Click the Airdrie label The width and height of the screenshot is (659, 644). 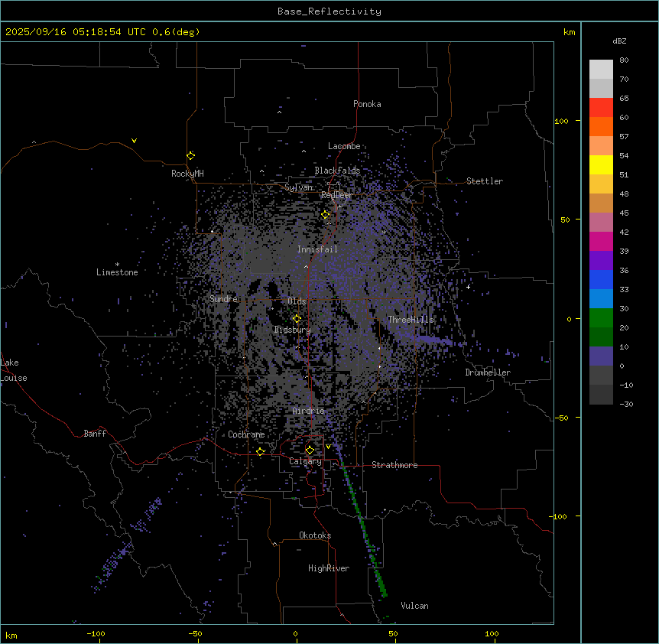[309, 411]
